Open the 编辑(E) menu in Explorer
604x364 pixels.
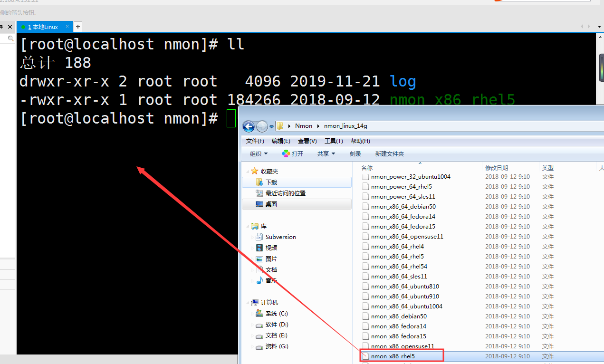pyautogui.click(x=281, y=141)
